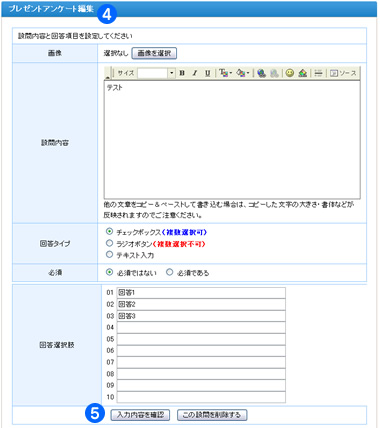
Task: Click the empty answer field 09
Action: coord(201,385)
